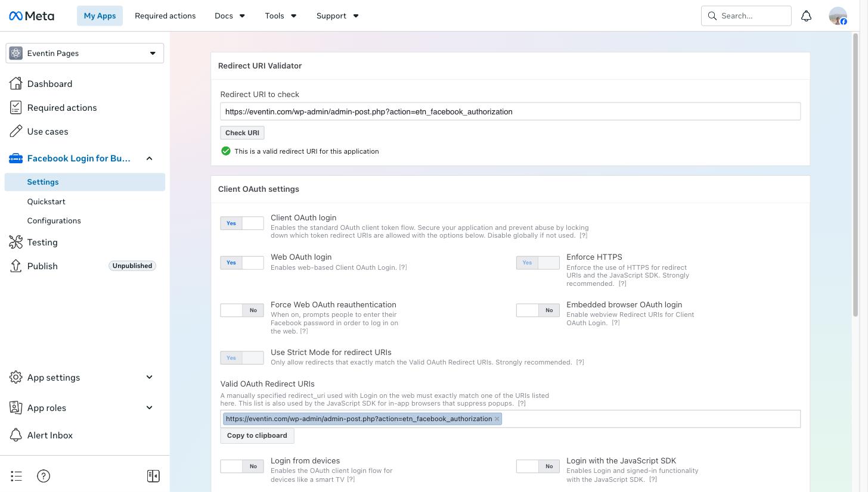The image size is (868, 492).
Task: Click the Publish upload icon
Action: 16,266
